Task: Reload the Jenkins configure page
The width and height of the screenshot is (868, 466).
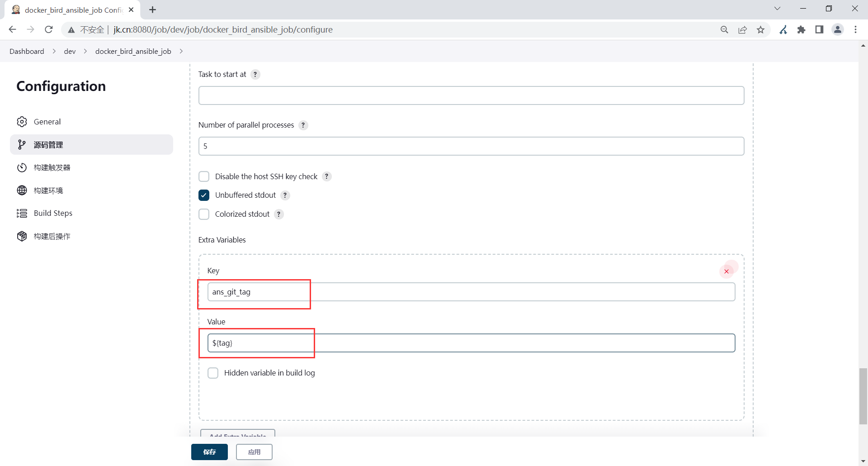Action: 49,30
